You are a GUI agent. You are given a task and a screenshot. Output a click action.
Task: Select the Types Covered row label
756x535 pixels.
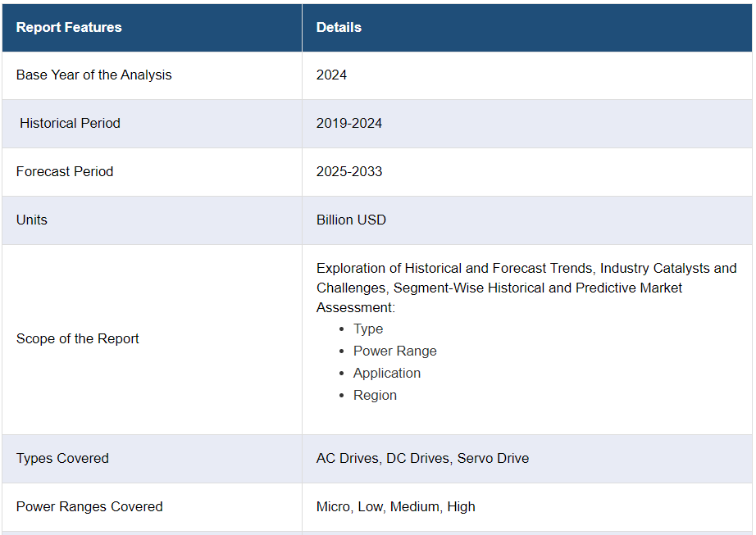point(62,458)
